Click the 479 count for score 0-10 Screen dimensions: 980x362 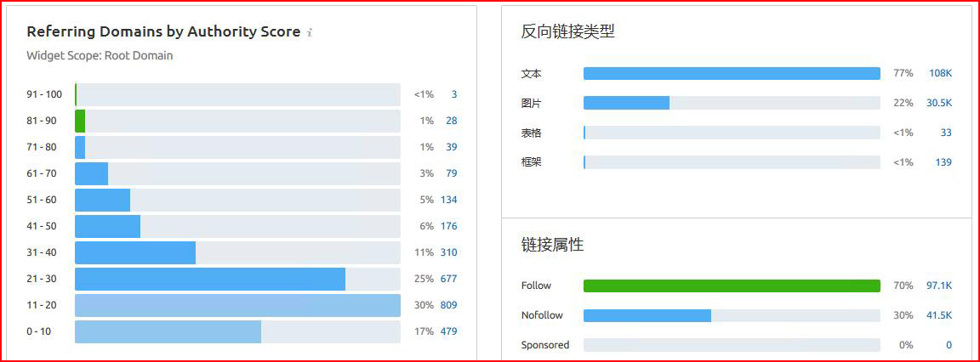(448, 331)
